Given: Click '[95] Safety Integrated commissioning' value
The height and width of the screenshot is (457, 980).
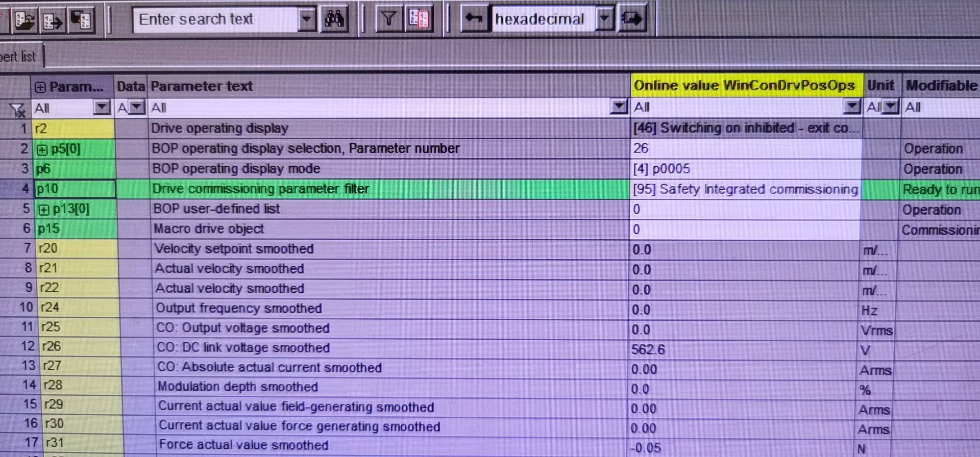Looking at the screenshot, I should pyautogui.click(x=746, y=189).
